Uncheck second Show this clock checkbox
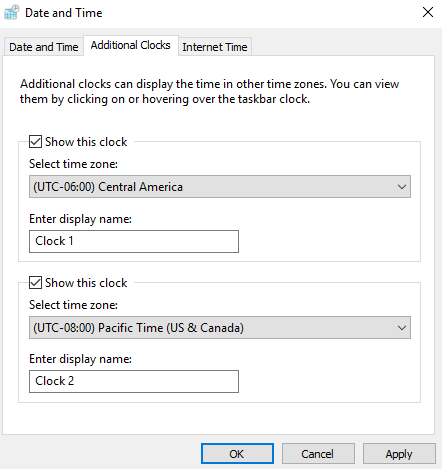The height and width of the screenshot is (469, 442). pos(35,283)
